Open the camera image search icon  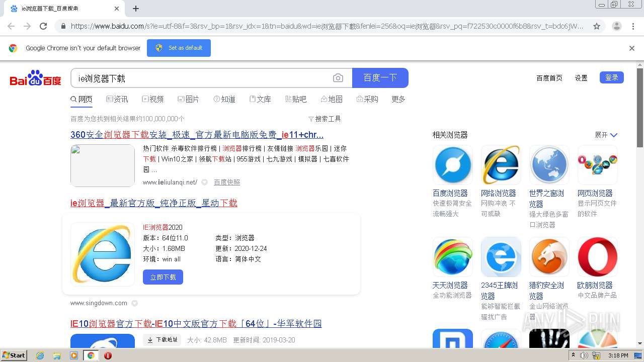(x=338, y=78)
